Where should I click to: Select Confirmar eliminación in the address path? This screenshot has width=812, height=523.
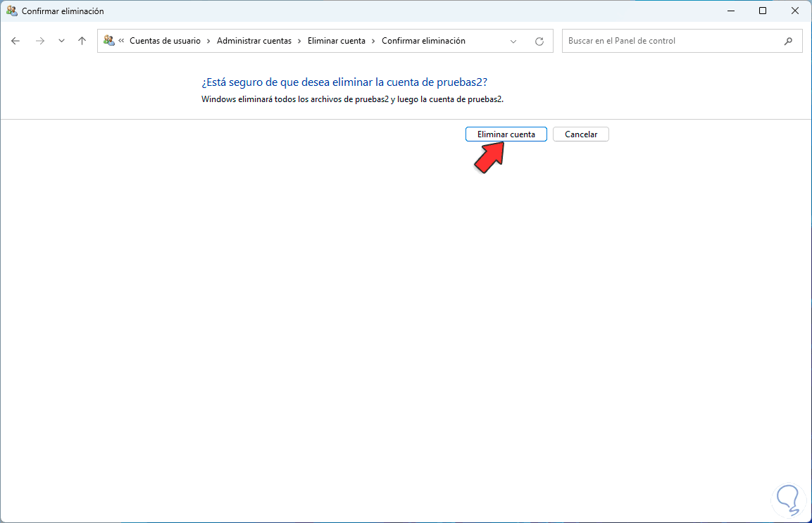coord(424,41)
